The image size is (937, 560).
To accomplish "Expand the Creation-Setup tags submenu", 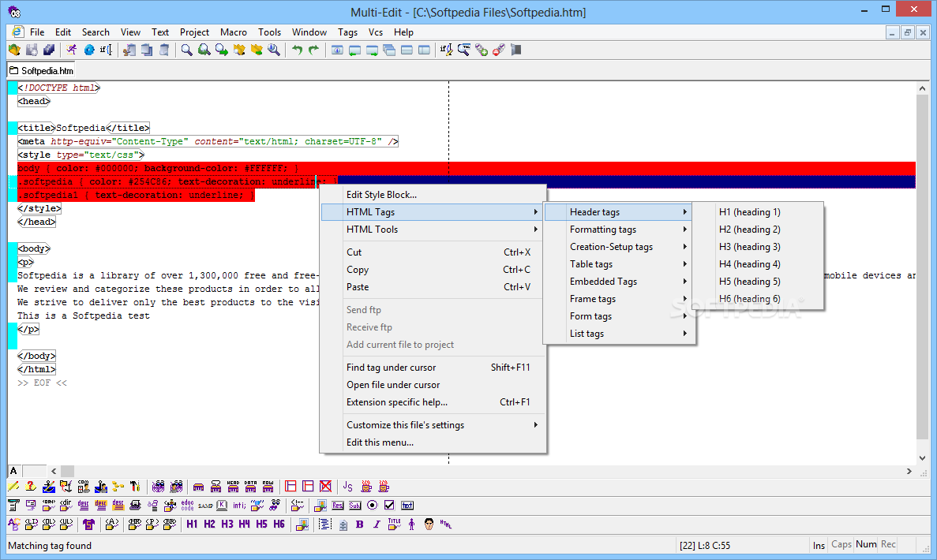I will coord(619,247).
